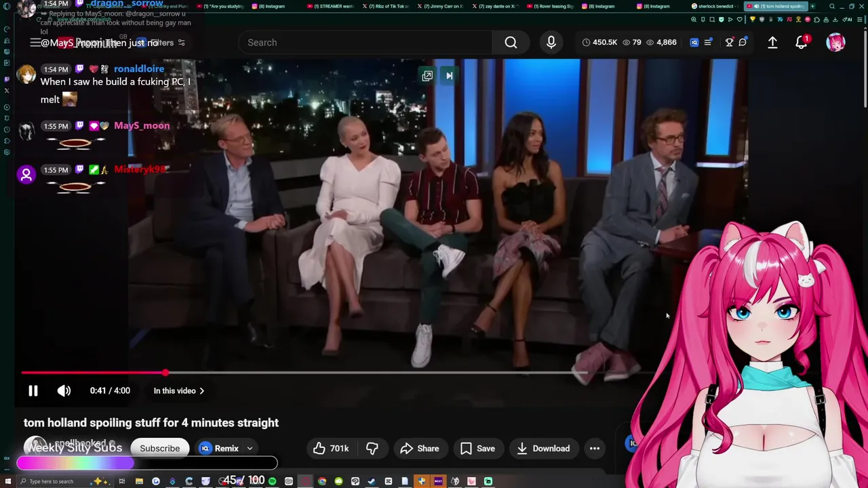
Task: Expand the 'In this video' chapters
Action: [x=179, y=391]
